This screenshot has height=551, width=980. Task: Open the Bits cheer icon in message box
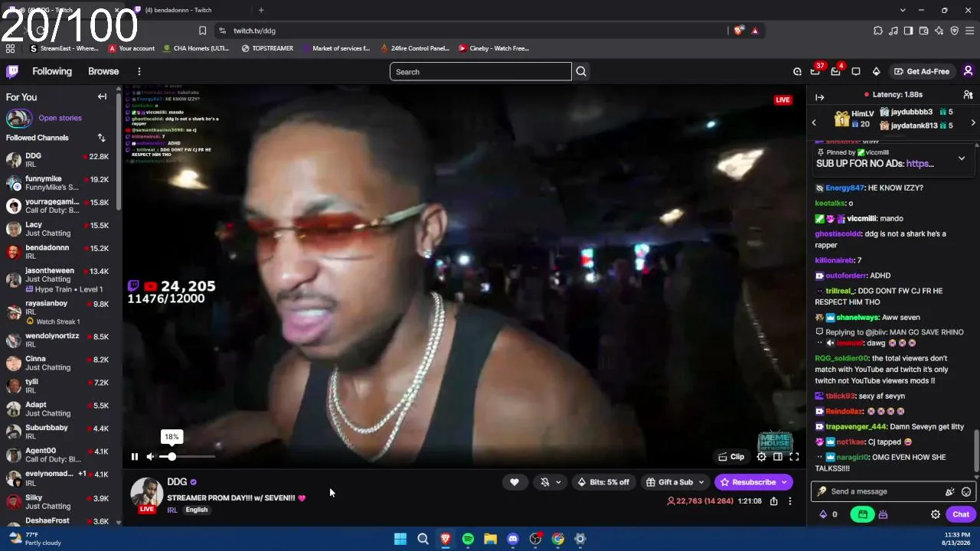[950, 492]
